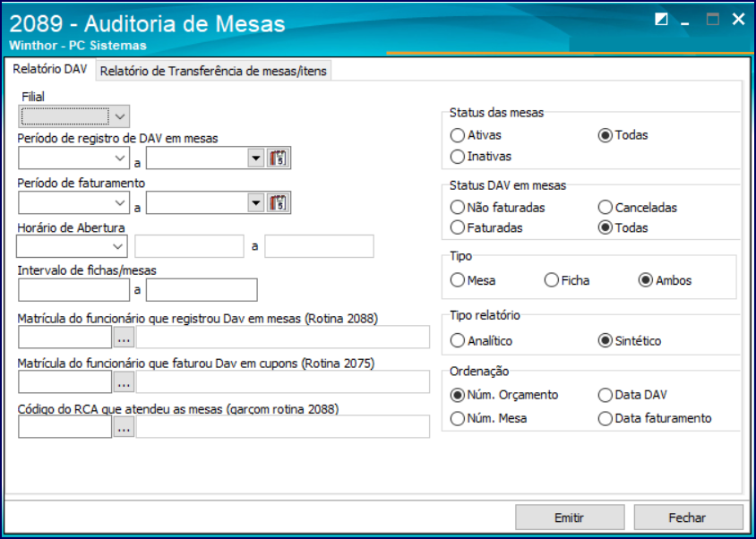Image resolution: width=756 pixels, height=539 pixels.
Task: Click the Emitir button
Action: coord(570,518)
